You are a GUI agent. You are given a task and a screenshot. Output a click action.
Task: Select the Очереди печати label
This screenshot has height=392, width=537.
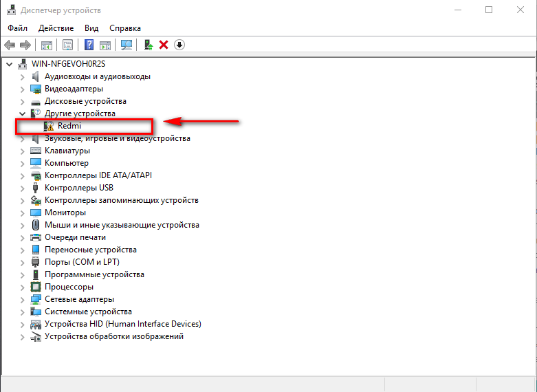pyautogui.click(x=76, y=237)
